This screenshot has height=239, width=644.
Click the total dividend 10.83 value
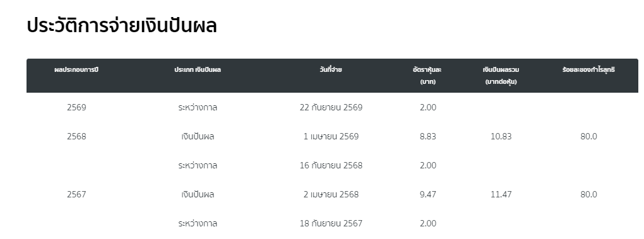(x=501, y=136)
